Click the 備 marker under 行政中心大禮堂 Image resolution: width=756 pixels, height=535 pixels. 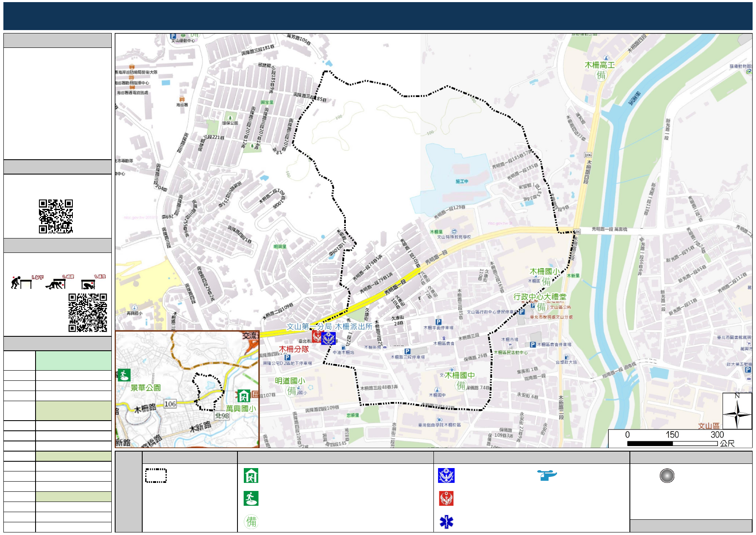(542, 307)
